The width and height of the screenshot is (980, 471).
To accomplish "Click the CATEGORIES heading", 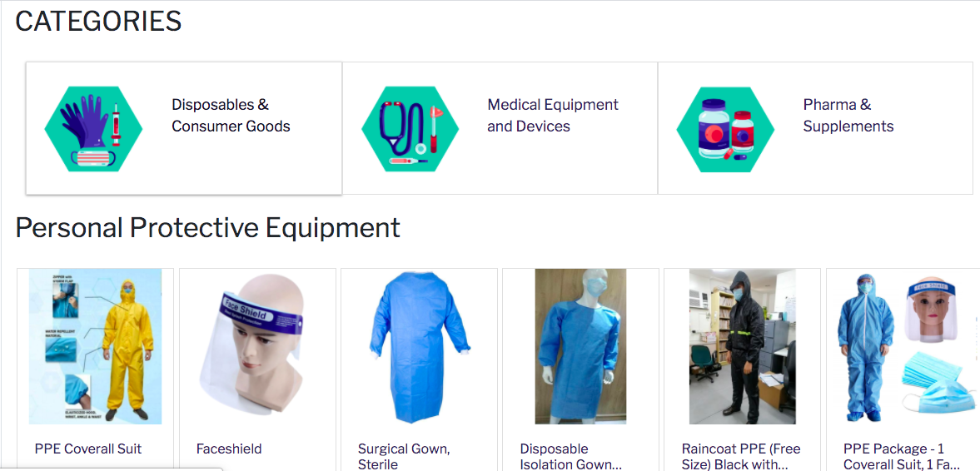I will 98,22.
